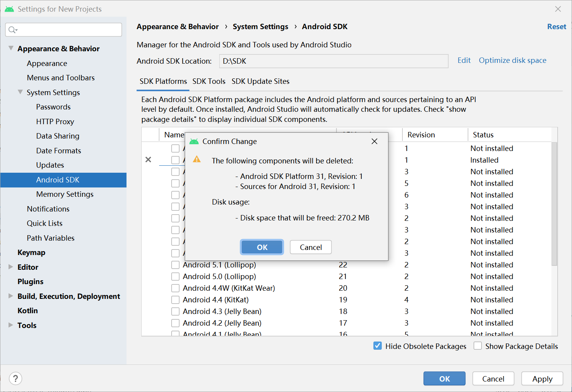Click the settings window bottom OK button

444,379
